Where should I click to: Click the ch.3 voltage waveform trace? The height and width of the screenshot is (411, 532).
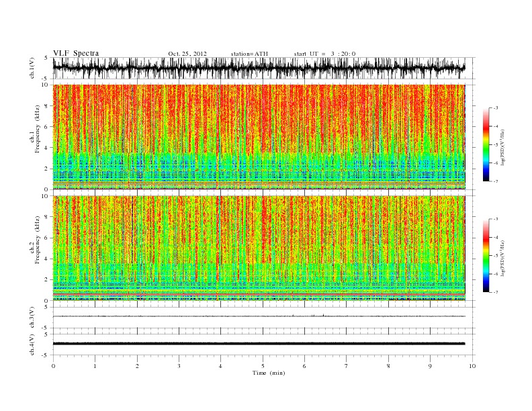[x=259, y=316]
